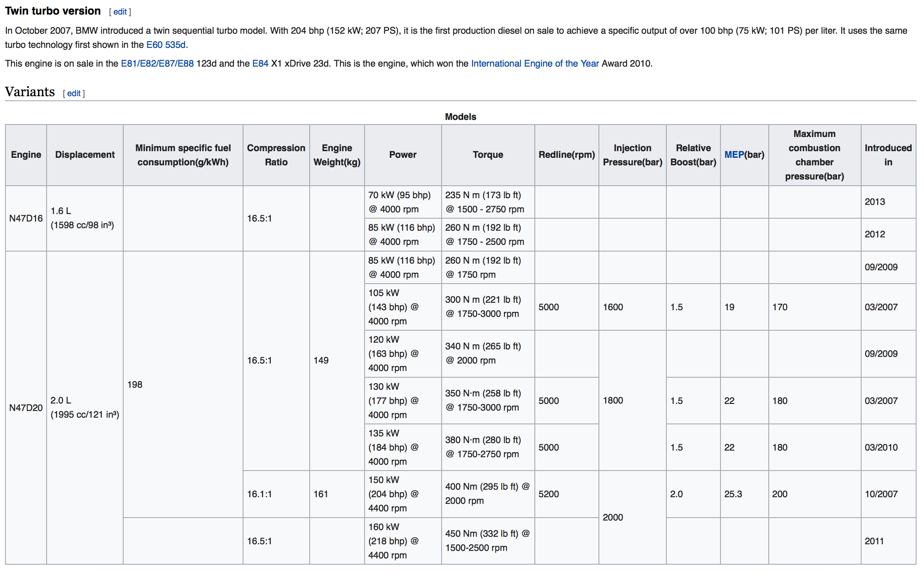Image resolution: width=924 pixels, height=573 pixels.
Task: Select the Redline(rpm) header
Action: (x=567, y=155)
